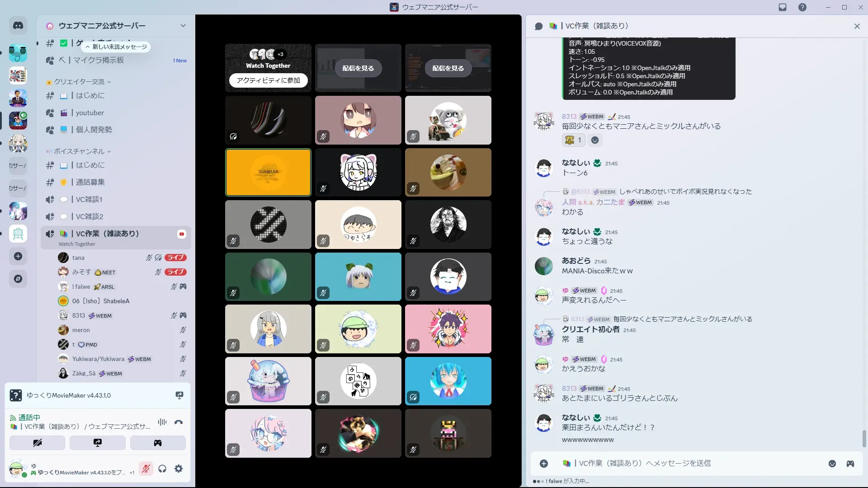Turn on the camera
This screenshot has height=488, width=868.
click(37, 443)
